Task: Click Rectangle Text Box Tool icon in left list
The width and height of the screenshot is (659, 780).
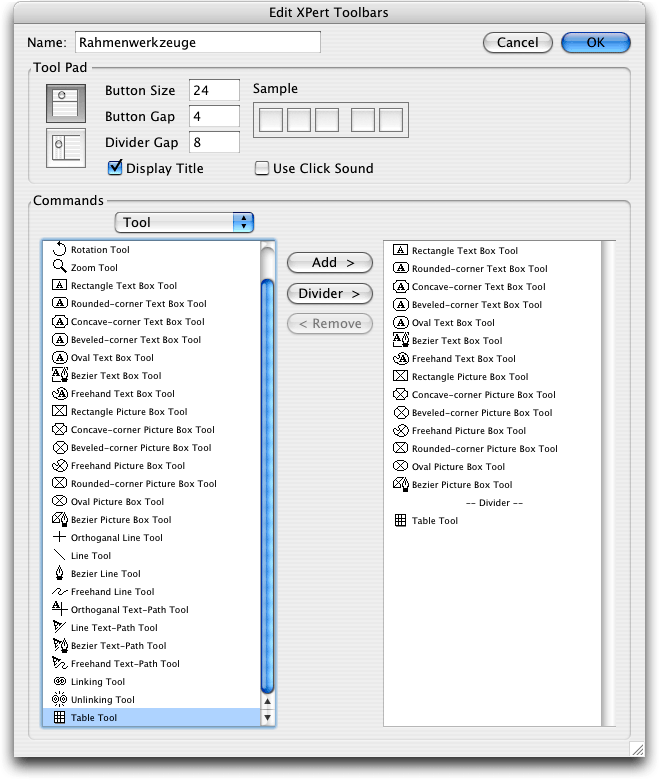Action: (59, 285)
